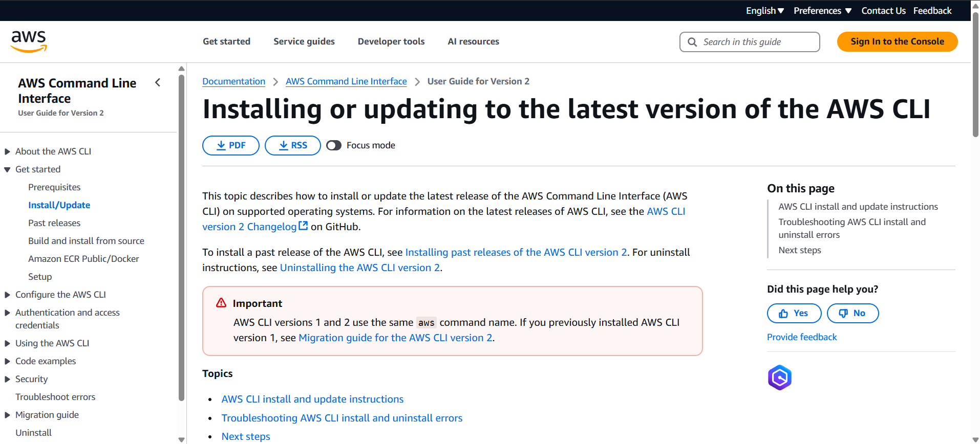
Task: Open the Developer tools menu
Action: click(391, 41)
